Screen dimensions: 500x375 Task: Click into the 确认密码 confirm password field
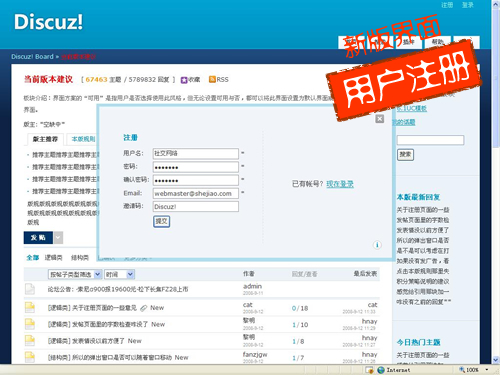pyautogui.click(x=196, y=180)
